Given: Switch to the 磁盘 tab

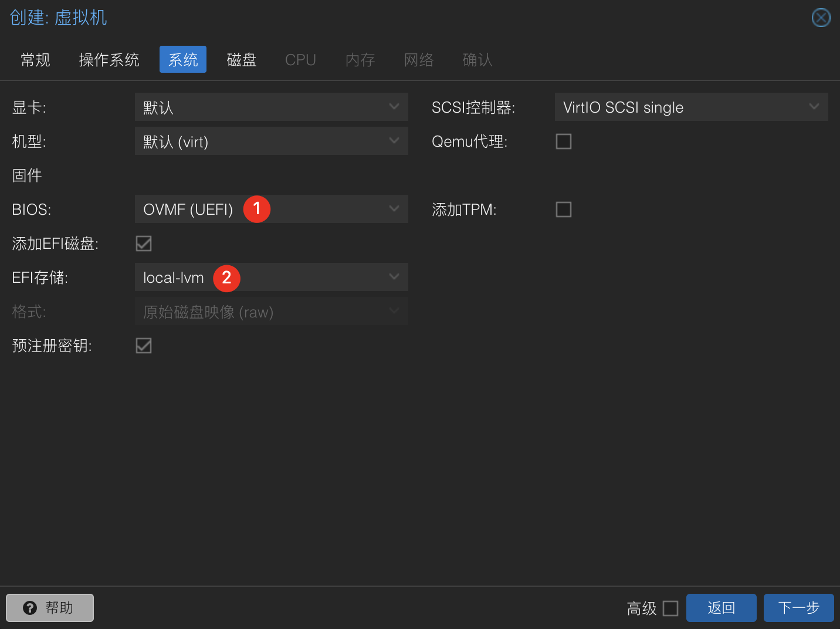Looking at the screenshot, I should coord(242,59).
